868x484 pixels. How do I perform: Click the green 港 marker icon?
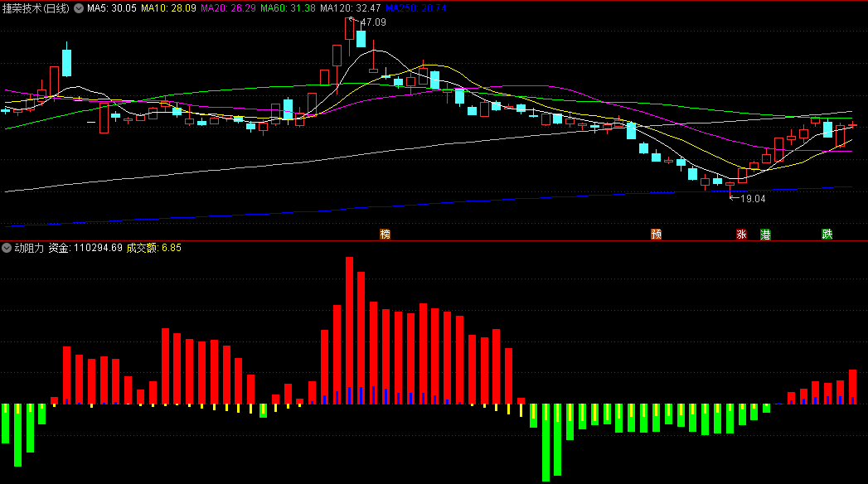click(765, 234)
